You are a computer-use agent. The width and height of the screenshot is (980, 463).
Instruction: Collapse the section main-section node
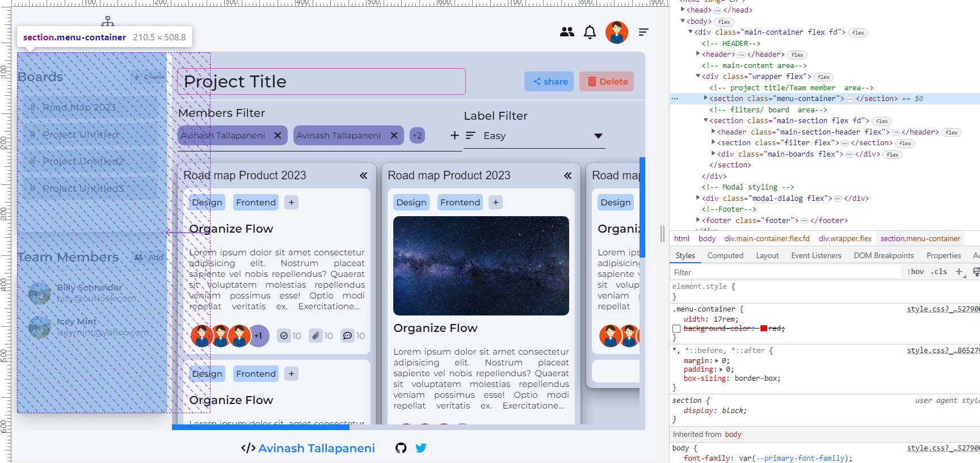pyautogui.click(x=706, y=120)
